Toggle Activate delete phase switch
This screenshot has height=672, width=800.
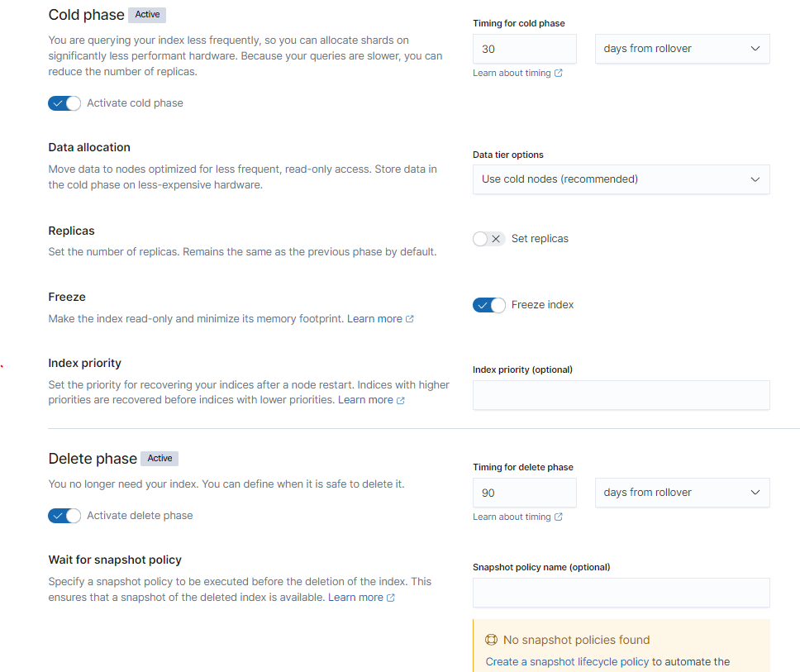pyautogui.click(x=64, y=516)
